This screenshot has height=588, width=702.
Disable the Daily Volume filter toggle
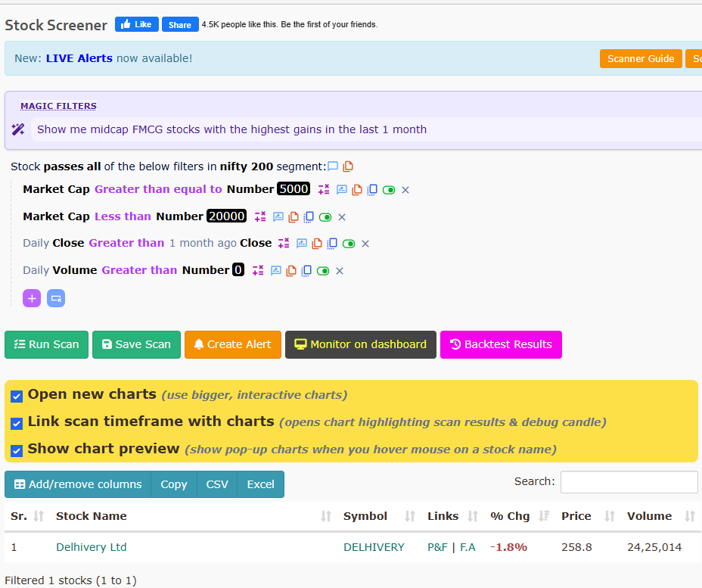[x=323, y=271]
